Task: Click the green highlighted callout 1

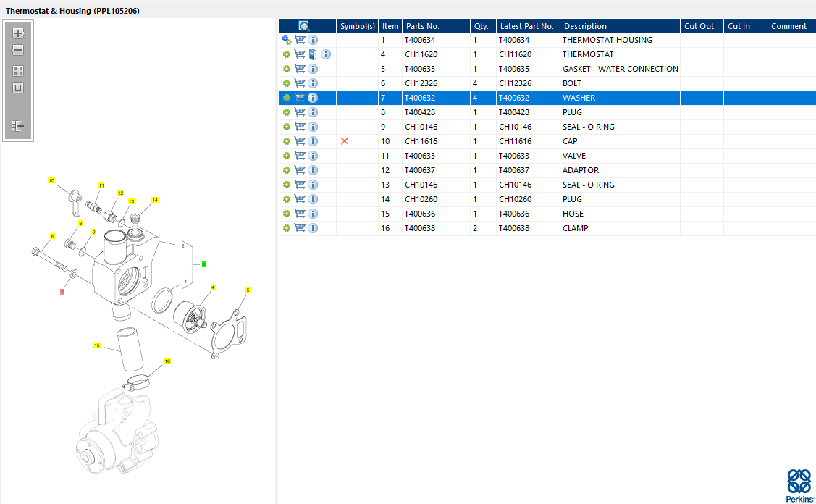Action: pos(204,264)
